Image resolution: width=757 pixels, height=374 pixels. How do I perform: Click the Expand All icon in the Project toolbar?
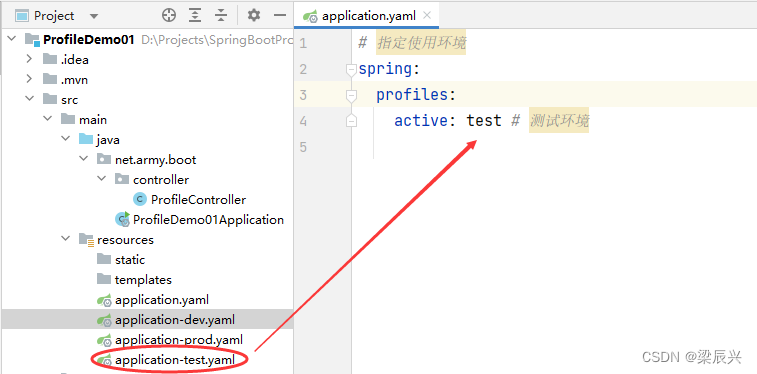195,15
